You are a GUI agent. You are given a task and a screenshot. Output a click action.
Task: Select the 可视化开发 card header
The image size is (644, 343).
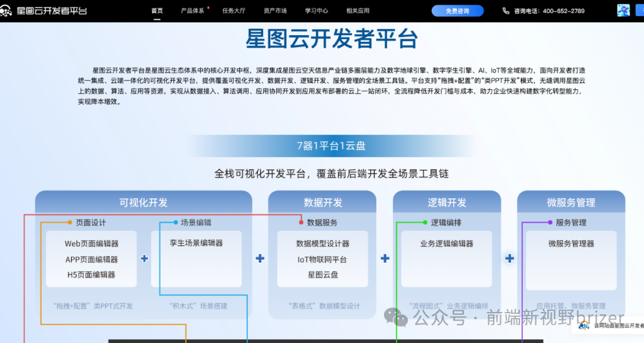click(x=143, y=202)
